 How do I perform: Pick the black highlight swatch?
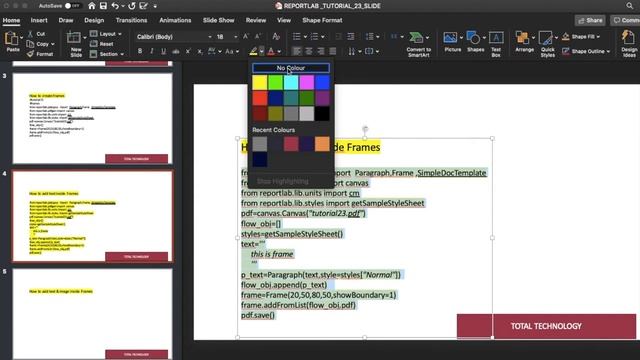pyautogui.click(x=322, y=113)
